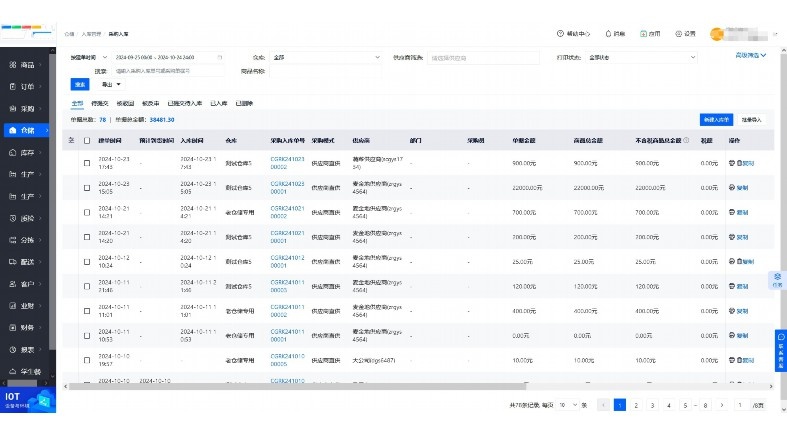Open the 应用 apps menu

(650, 34)
